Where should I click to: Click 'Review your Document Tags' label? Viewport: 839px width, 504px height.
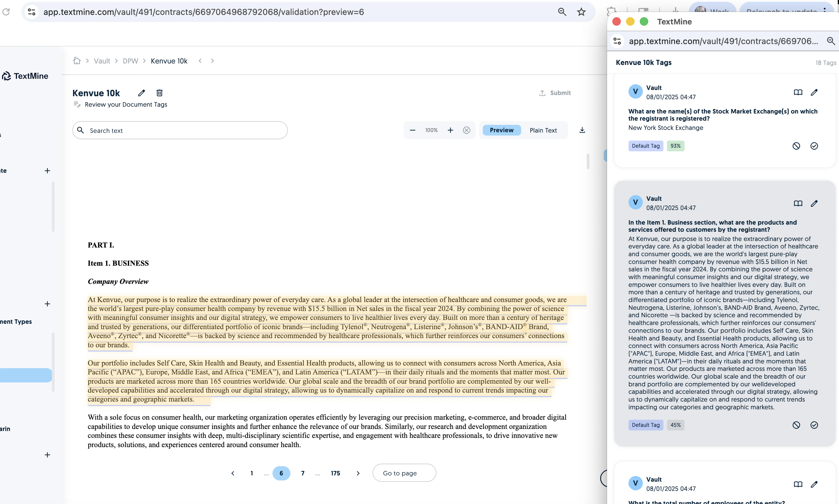coord(126,105)
